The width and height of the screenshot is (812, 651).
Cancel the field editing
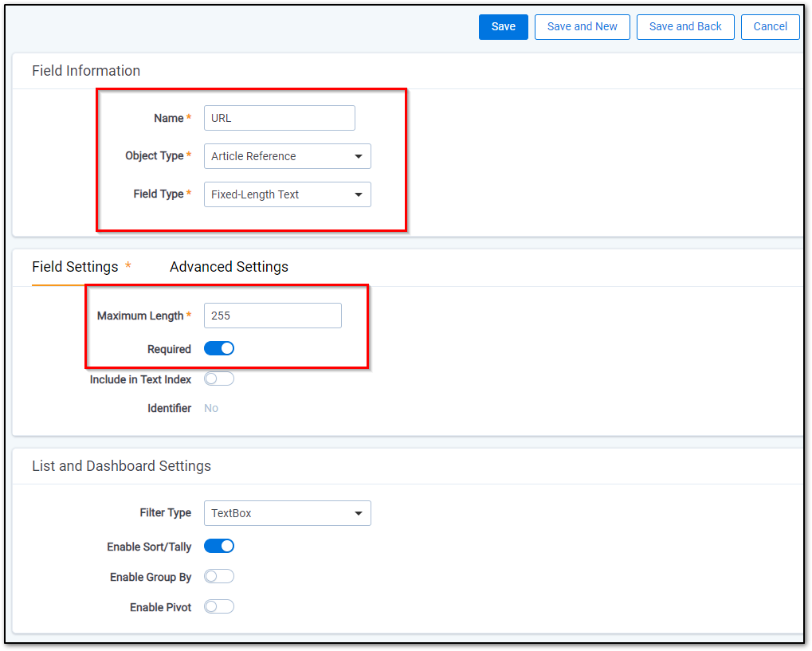(x=770, y=27)
